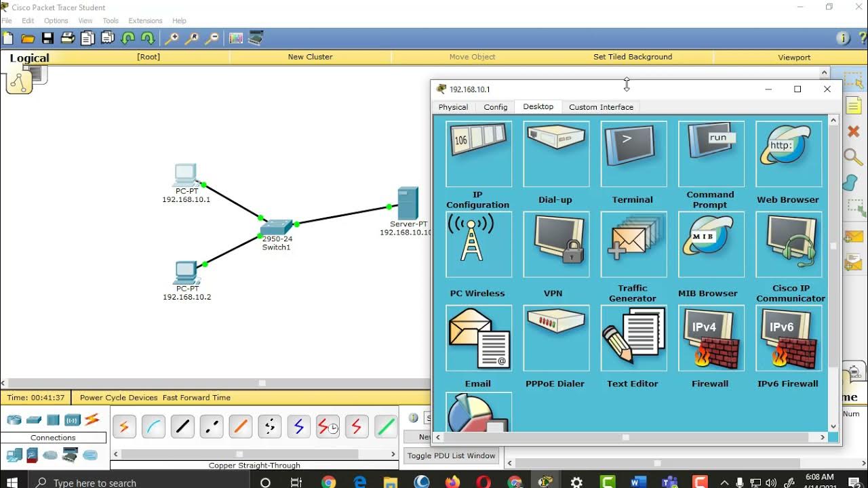The width and height of the screenshot is (868, 488).
Task: Click the cable list right scroll arrow
Action: pos(393,454)
